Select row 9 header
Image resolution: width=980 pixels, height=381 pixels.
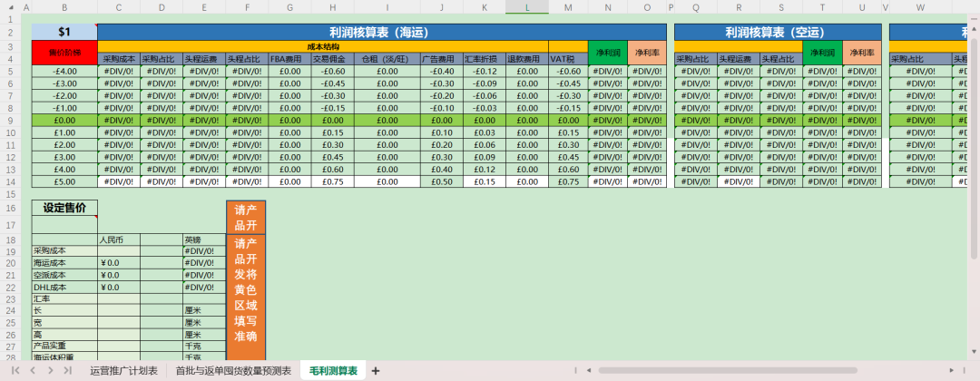coord(11,120)
